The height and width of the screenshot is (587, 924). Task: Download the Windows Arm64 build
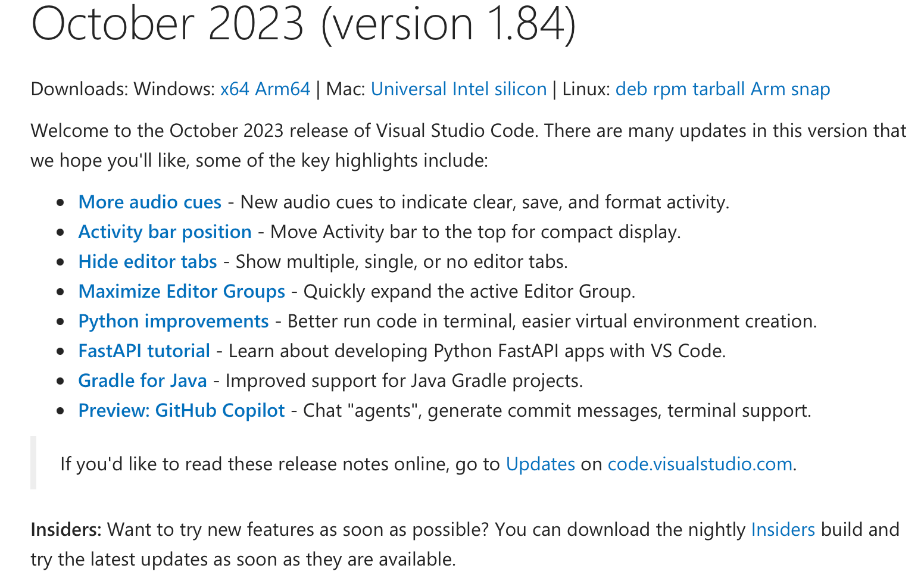coord(283,89)
